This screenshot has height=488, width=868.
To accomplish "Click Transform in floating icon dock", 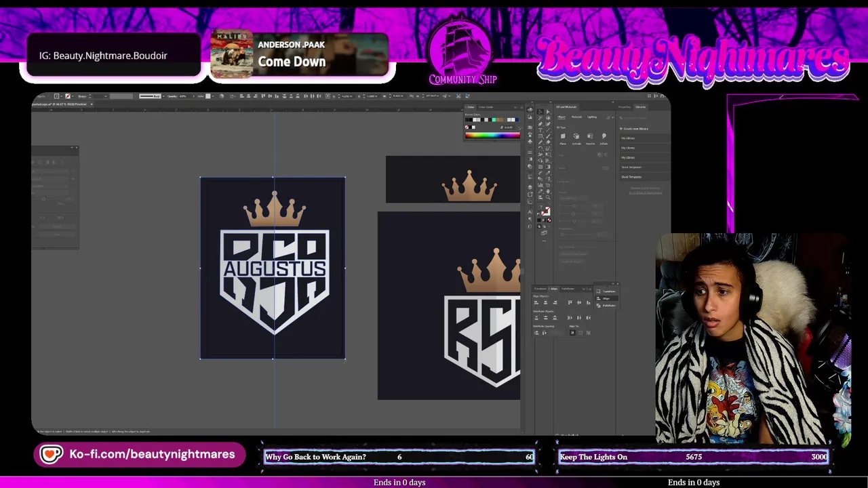I will (x=606, y=291).
